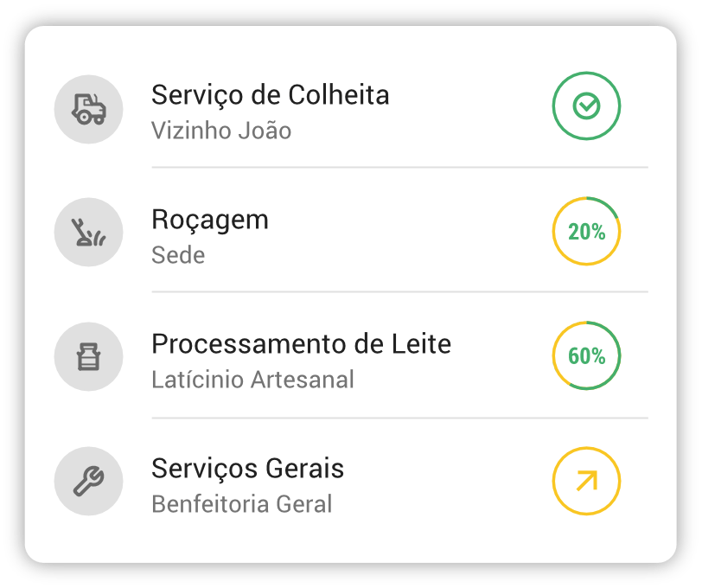Click the Vizinho João subtitle
Screen dimensions: 702x588
coord(221,131)
